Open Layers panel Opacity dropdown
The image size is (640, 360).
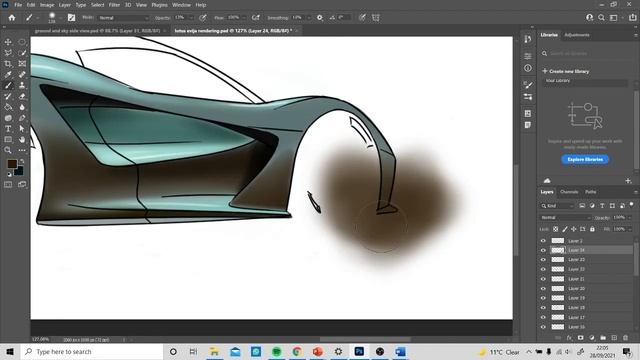click(x=629, y=218)
